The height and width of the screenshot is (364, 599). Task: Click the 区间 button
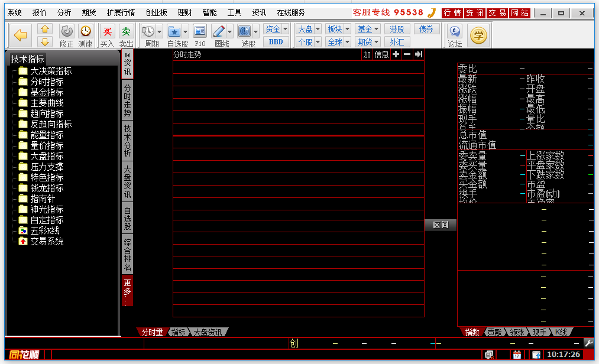[441, 225]
